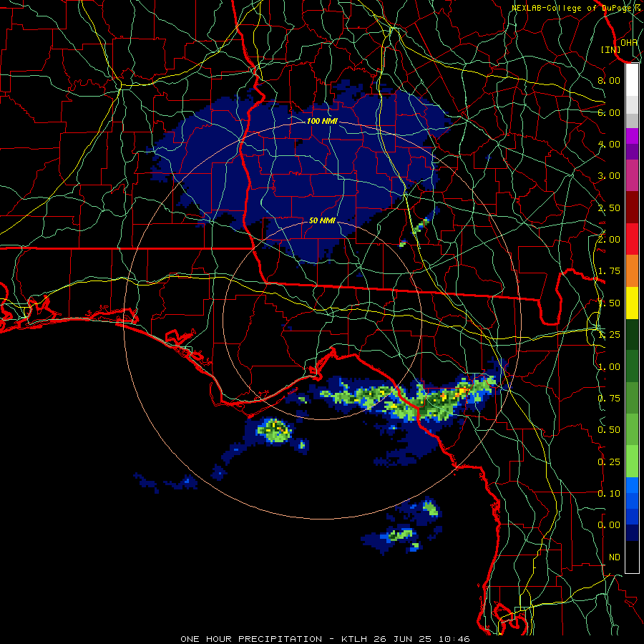
Task: Select the bright red legend swatch
Action: [632, 239]
